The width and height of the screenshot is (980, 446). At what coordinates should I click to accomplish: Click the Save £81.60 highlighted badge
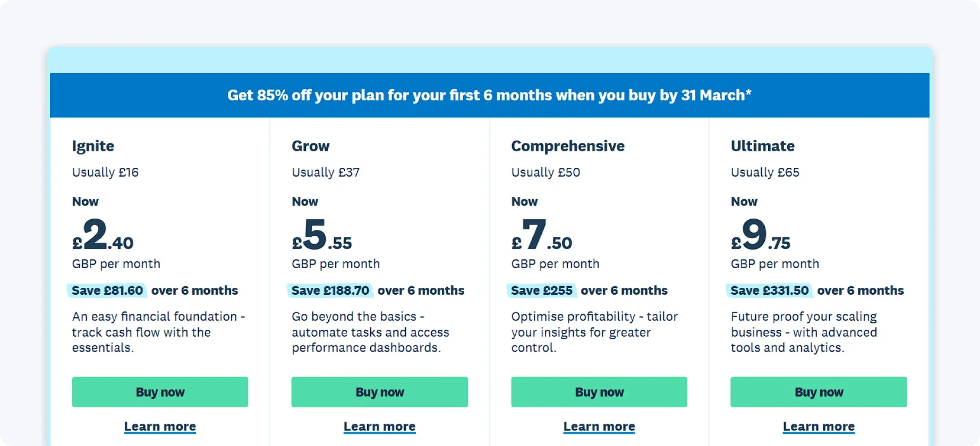pyautogui.click(x=107, y=290)
